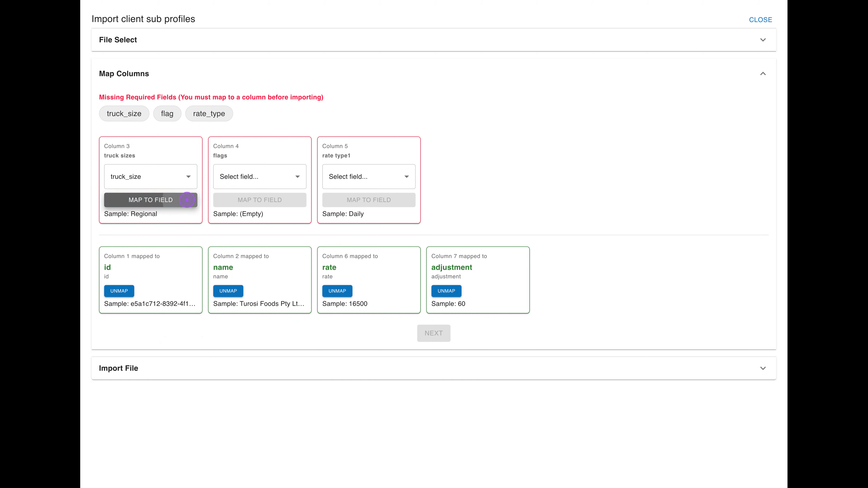Click the NEXT button

coord(434,333)
